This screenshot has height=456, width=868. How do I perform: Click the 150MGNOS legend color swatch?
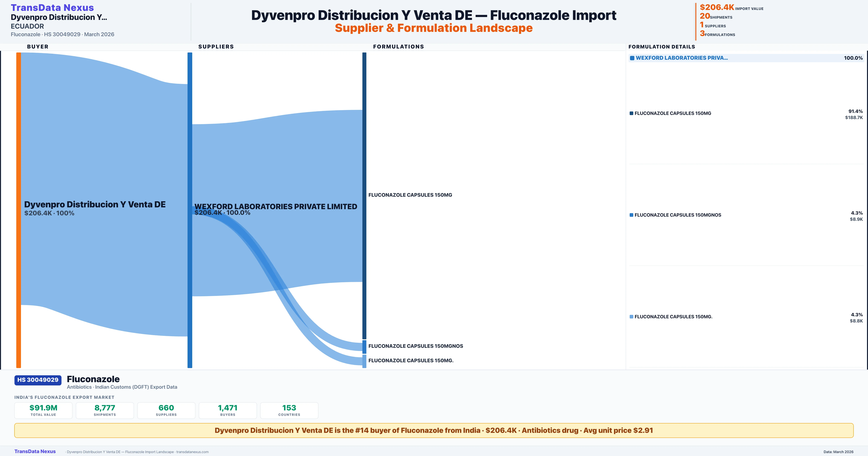pyautogui.click(x=631, y=215)
